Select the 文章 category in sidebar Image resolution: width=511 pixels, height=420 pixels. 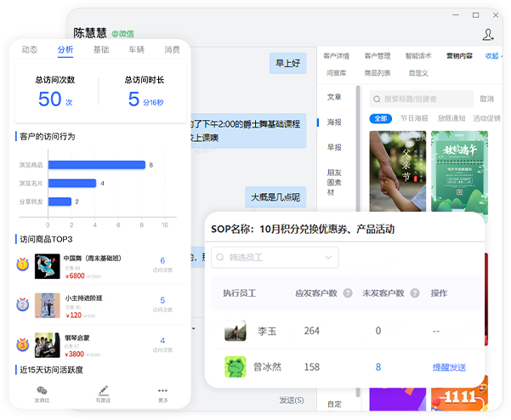[x=334, y=98]
